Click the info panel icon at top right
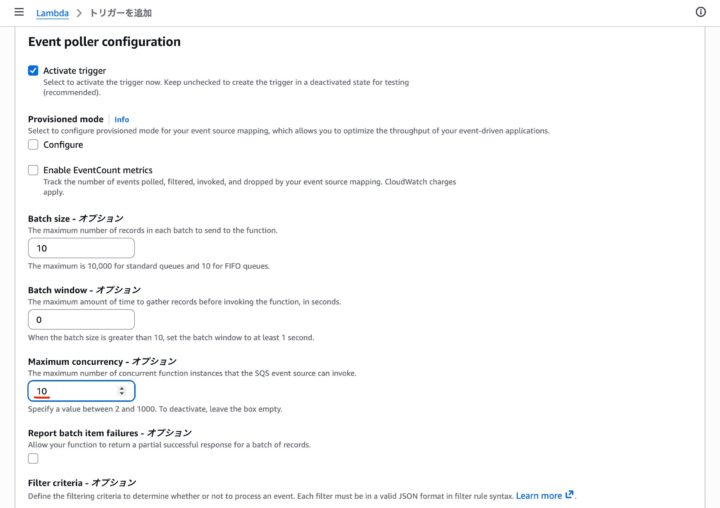 click(700, 12)
